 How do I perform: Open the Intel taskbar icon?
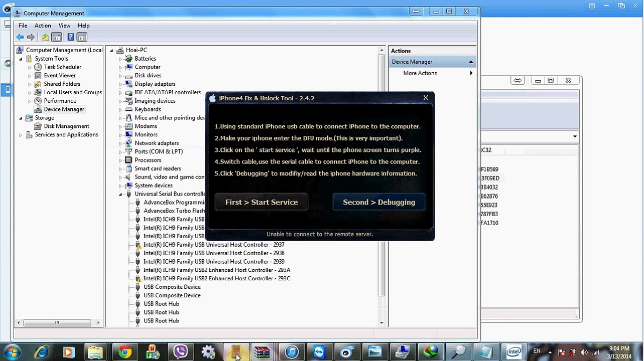pos(514,352)
